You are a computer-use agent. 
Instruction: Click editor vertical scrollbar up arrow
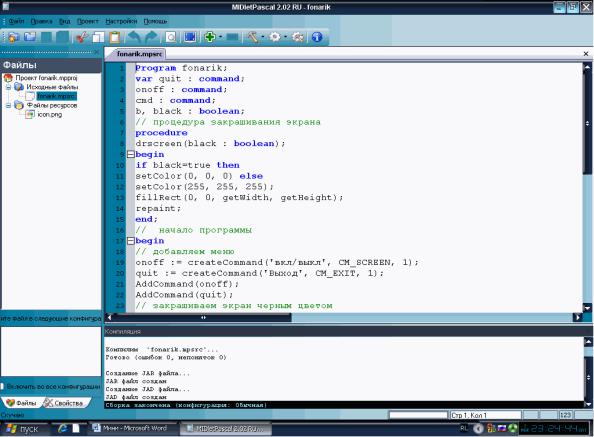588,67
